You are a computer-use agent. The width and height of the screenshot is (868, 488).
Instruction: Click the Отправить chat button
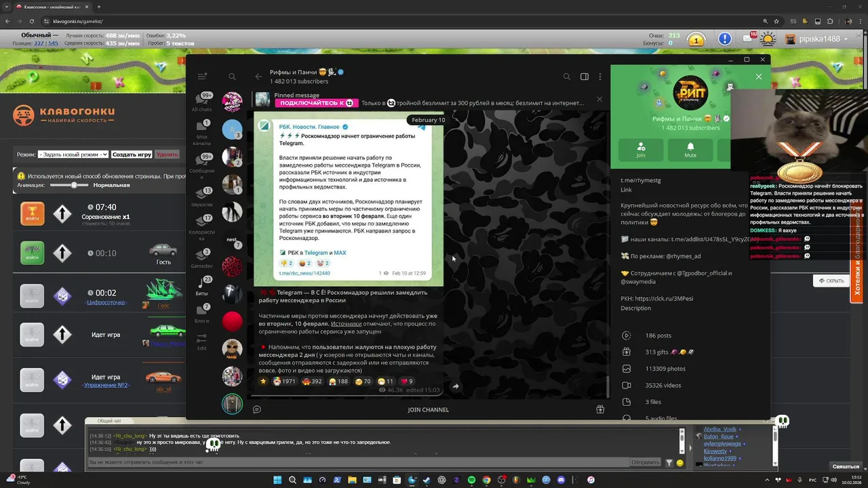[645, 462]
